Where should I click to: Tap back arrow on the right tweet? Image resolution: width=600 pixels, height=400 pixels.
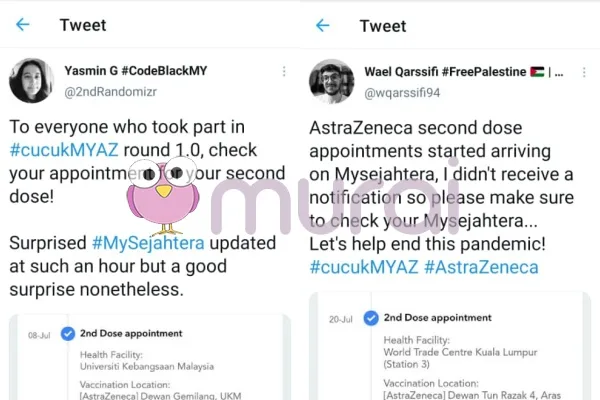(x=322, y=25)
